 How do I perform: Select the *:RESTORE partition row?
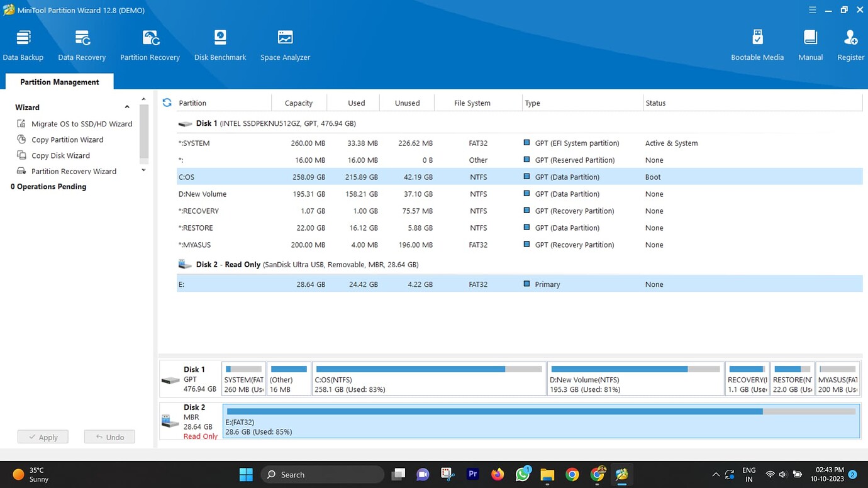point(520,228)
